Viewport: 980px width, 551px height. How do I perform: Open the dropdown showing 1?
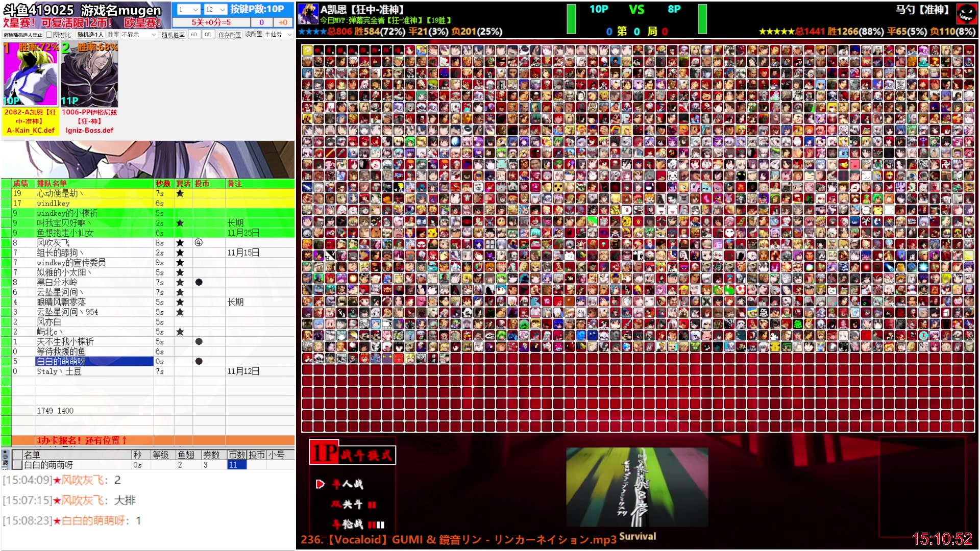pyautogui.click(x=188, y=9)
